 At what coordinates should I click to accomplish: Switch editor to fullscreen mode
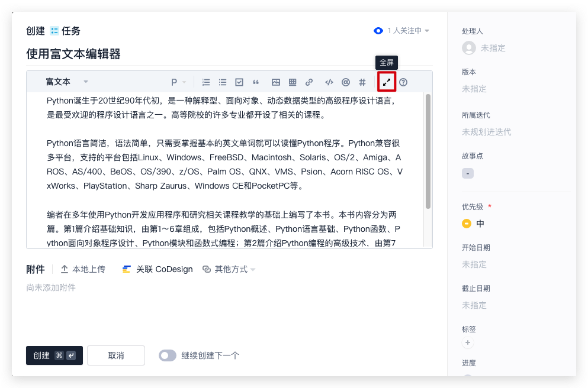[x=387, y=82]
